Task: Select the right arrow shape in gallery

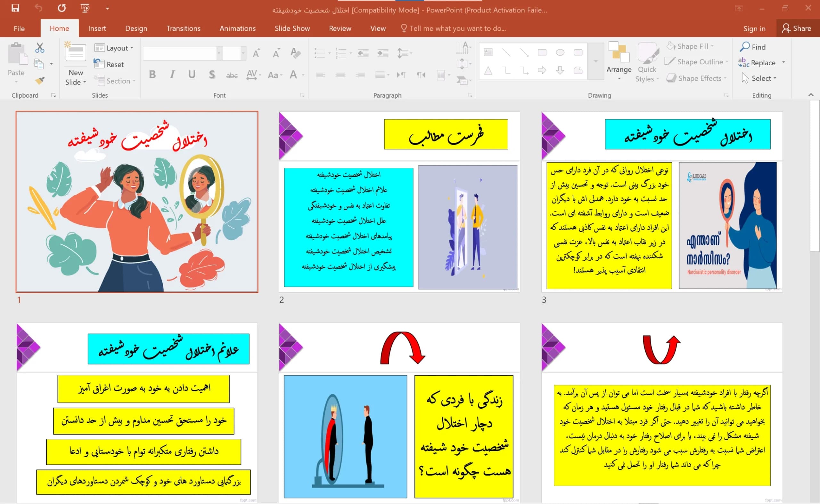Action: pos(542,70)
